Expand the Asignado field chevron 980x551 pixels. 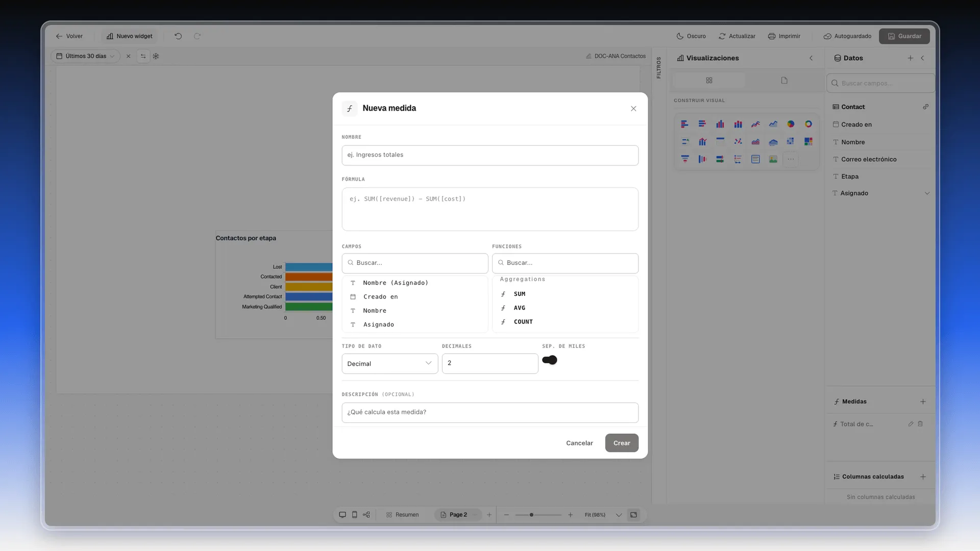tap(927, 193)
